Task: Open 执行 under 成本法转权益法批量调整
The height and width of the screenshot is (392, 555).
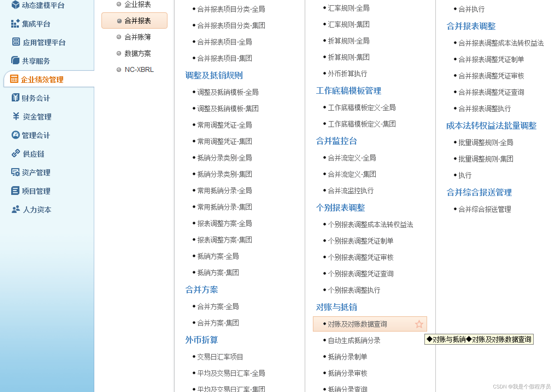Action: click(465, 175)
